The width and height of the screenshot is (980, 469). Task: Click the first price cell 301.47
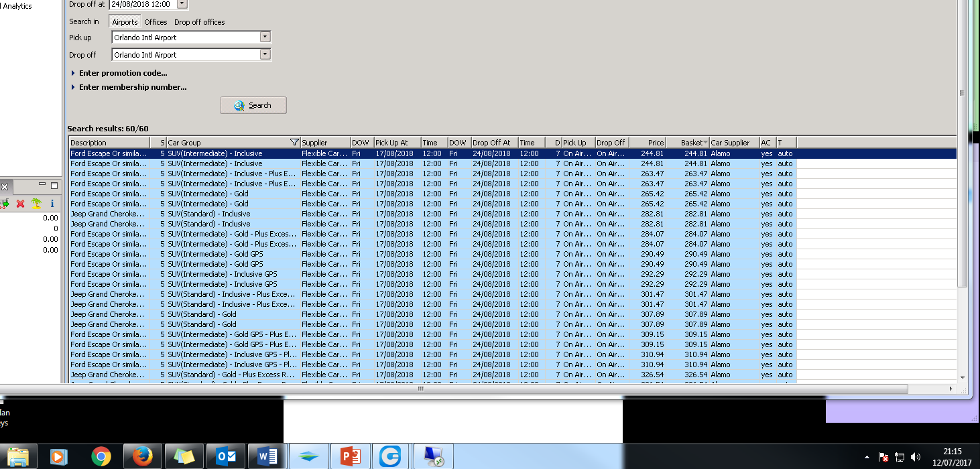click(x=648, y=294)
